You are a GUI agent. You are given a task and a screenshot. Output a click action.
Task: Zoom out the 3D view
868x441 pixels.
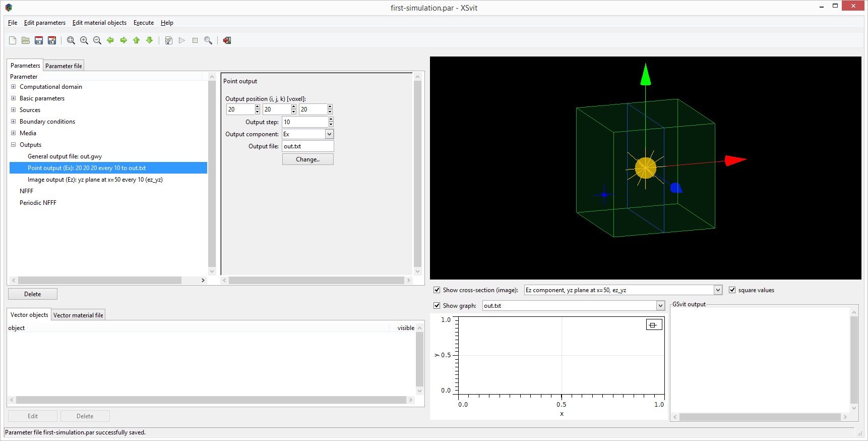[x=97, y=40]
